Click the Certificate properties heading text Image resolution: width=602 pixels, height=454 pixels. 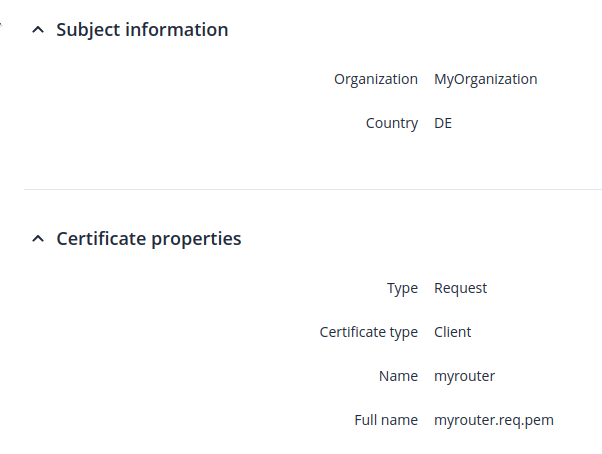(148, 239)
